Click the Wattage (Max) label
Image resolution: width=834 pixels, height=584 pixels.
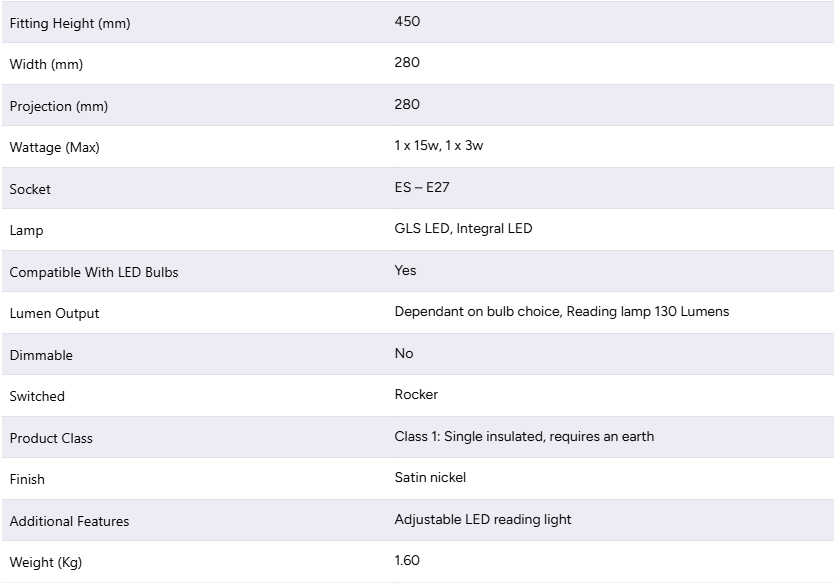(x=54, y=147)
